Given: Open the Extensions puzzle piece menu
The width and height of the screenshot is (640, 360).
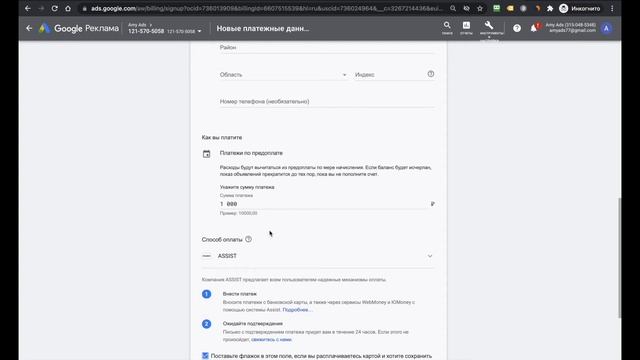Looking at the screenshot, I should pyautogui.click(x=550, y=8).
